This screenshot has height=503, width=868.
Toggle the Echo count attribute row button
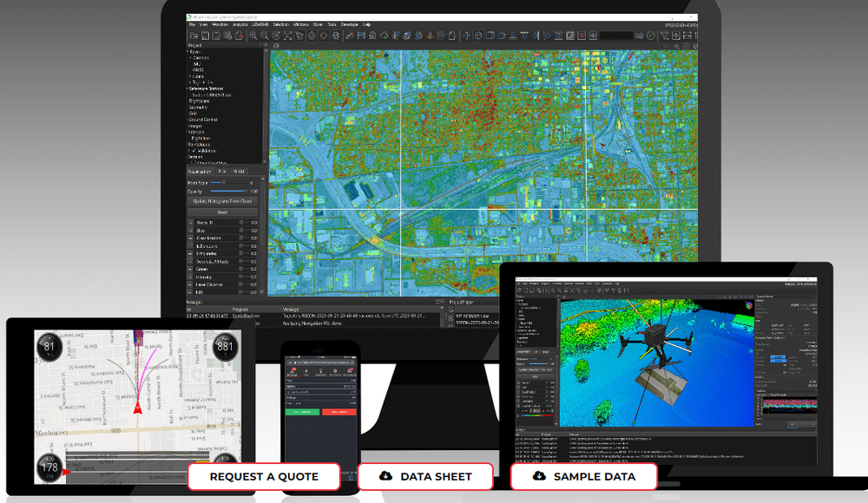[191, 245]
